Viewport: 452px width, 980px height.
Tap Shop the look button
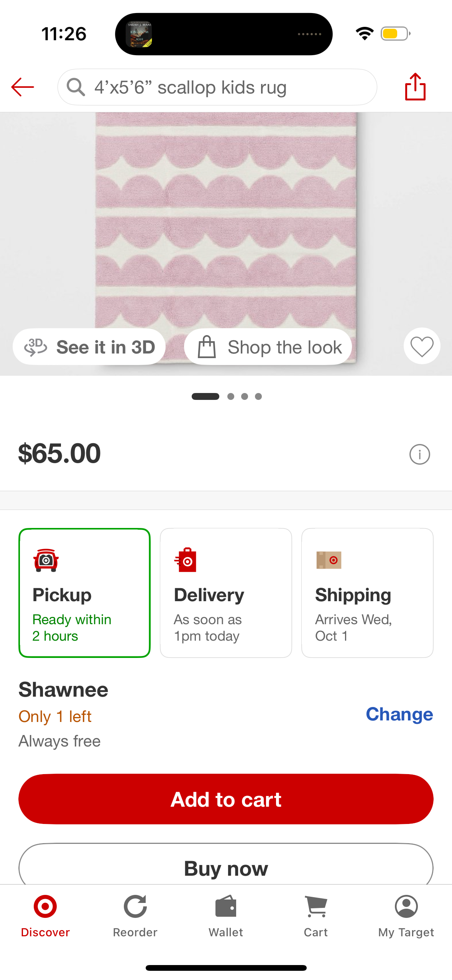(268, 347)
